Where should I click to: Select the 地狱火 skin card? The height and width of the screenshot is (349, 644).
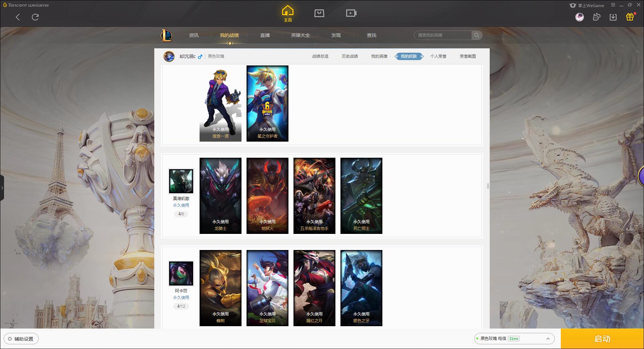(x=267, y=196)
